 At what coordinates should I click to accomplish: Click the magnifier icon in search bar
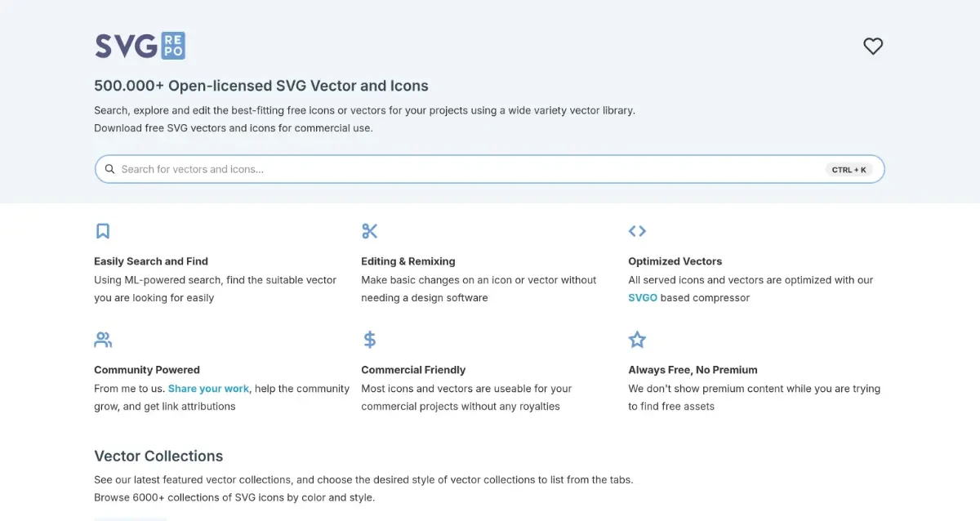[109, 169]
